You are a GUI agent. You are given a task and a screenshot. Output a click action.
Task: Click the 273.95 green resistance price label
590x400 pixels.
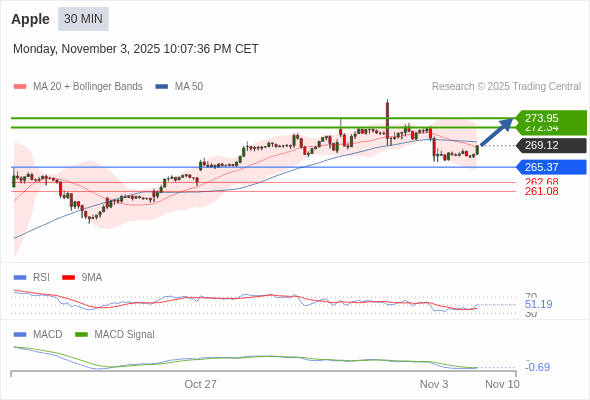pyautogui.click(x=551, y=118)
